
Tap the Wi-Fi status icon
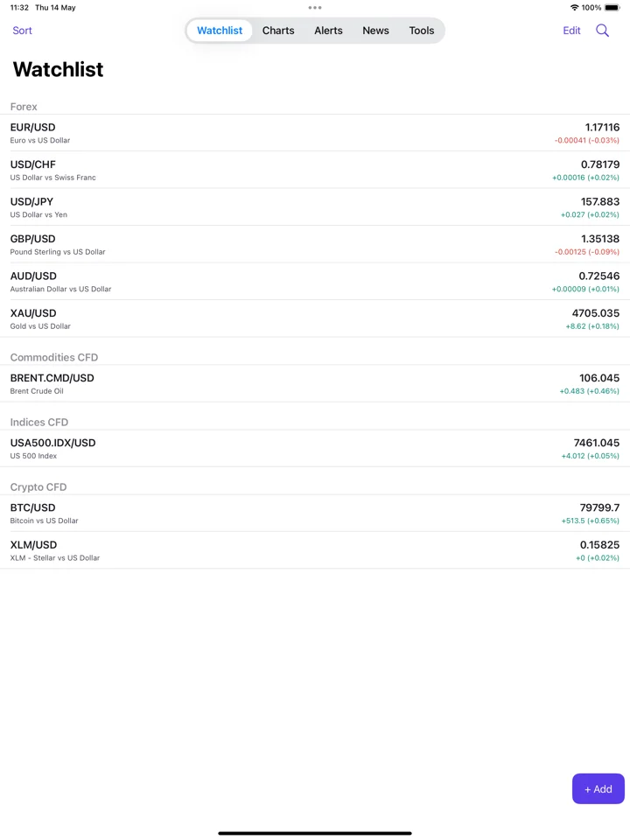coord(574,8)
